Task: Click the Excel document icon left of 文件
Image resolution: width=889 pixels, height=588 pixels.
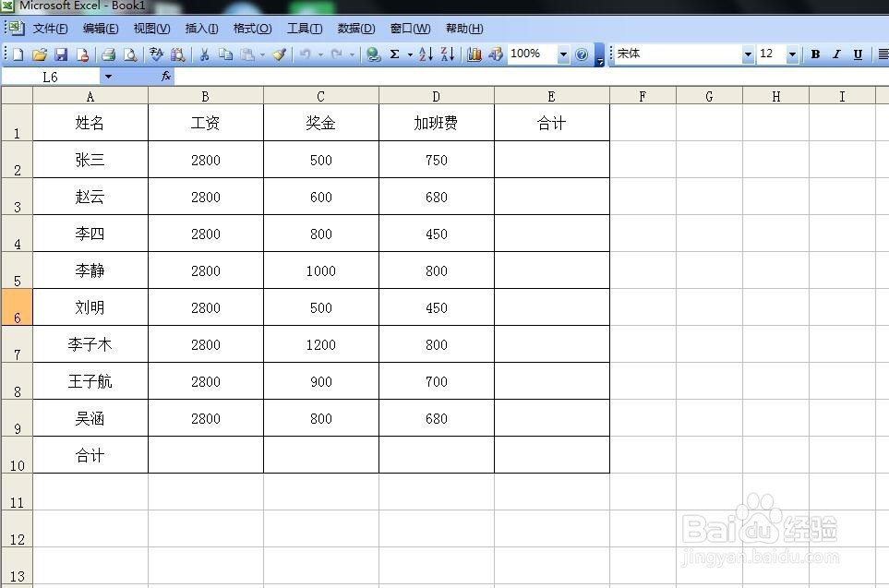Action: (17, 28)
